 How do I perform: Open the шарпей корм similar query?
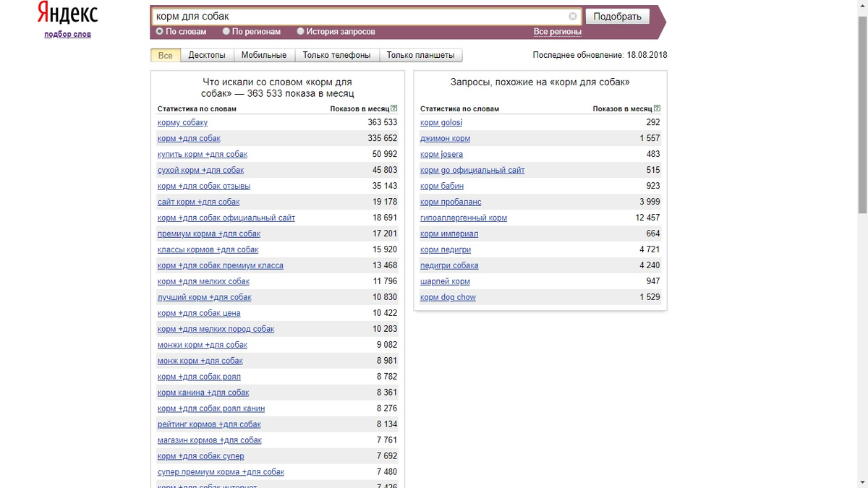click(445, 281)
